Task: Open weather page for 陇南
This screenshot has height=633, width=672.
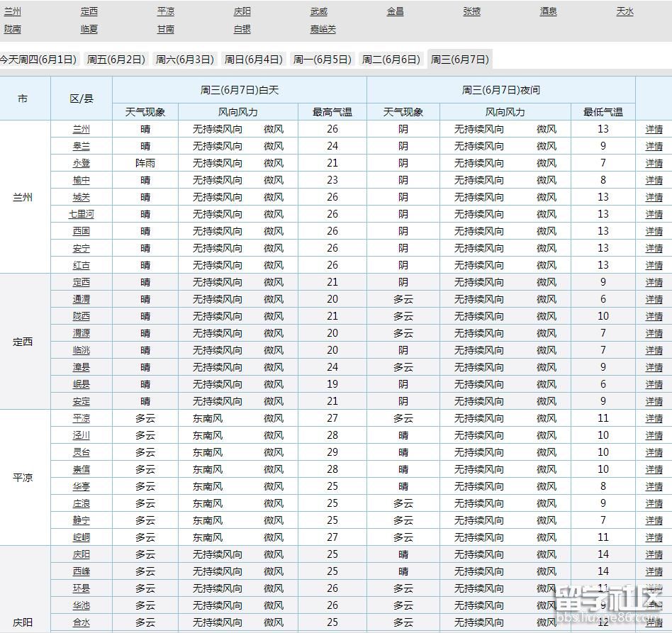Action: (x=13, y=29)
